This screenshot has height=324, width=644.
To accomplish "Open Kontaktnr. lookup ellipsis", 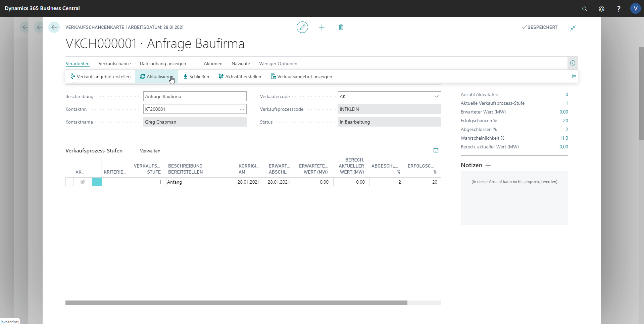I will (x=242, y=109).
